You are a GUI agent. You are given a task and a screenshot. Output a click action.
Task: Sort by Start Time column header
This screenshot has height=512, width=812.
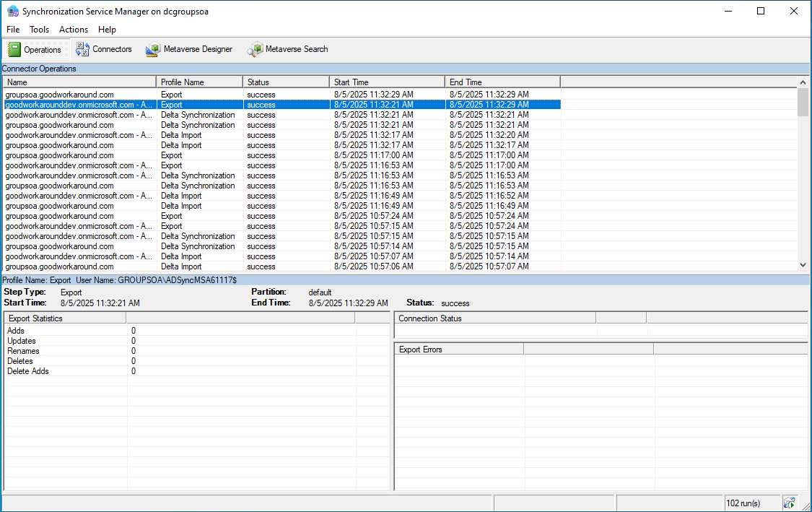pyautogui.click(x=387, y=82)
